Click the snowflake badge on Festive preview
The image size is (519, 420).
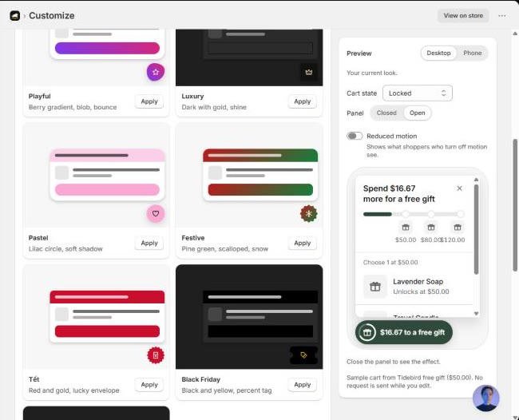[309, 213]
